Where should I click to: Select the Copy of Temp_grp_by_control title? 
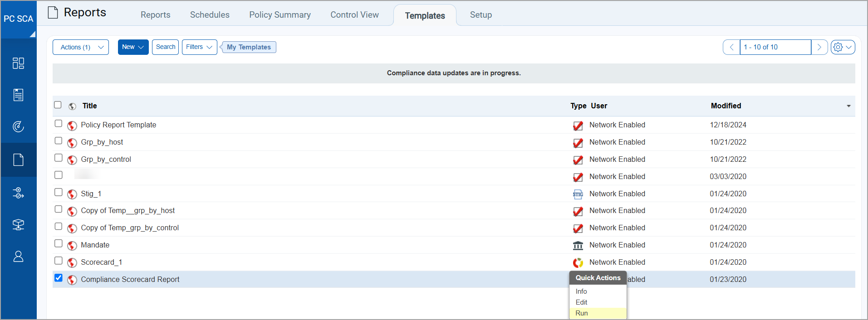point(130,228)
